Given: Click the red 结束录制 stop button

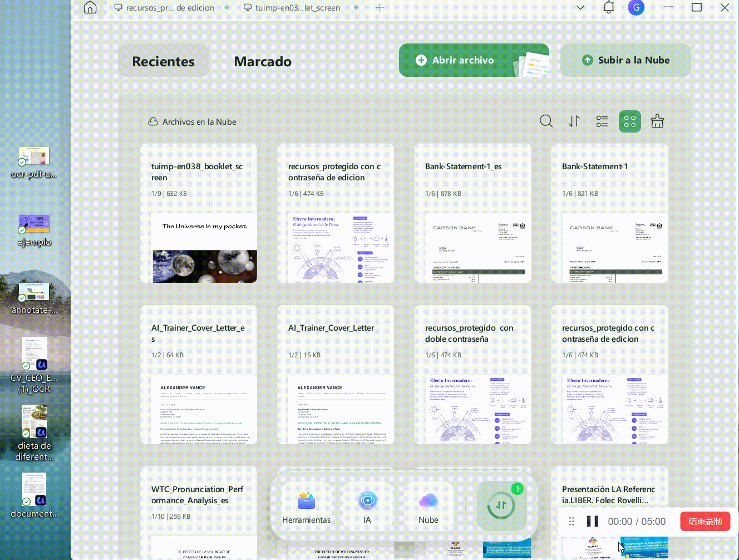Looking at the screenshot, I should tap(705, 522).
